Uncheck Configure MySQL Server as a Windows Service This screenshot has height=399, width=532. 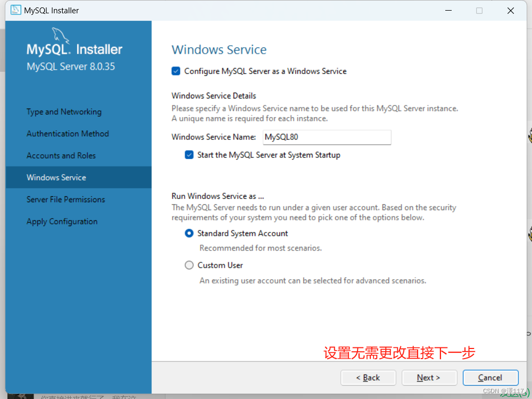click(176, 71)
